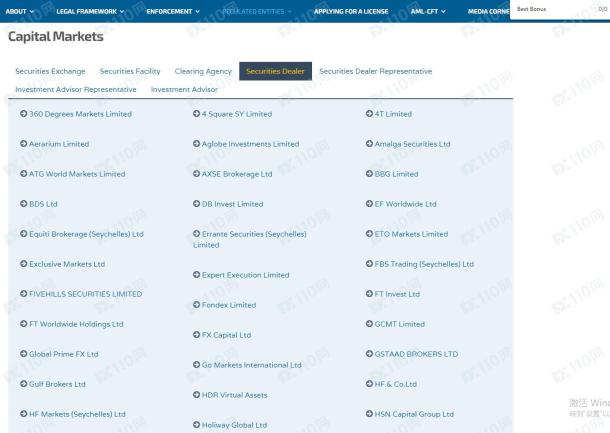Viewport: 610px width, 433px height.
Task: Click arrow icon beside DB Invest Limited
Action: pyautogui.click(x=196, y=203)
